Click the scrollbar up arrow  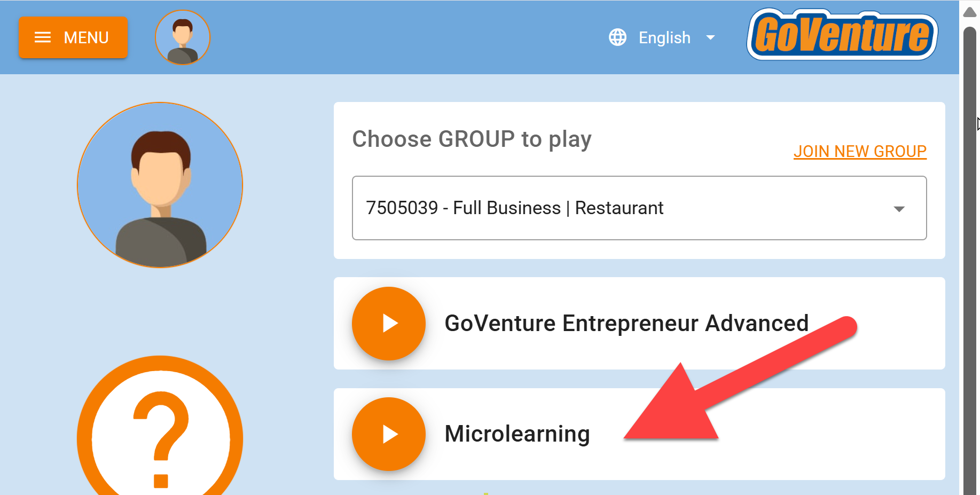pyautogui.click(x=970, y=12)
